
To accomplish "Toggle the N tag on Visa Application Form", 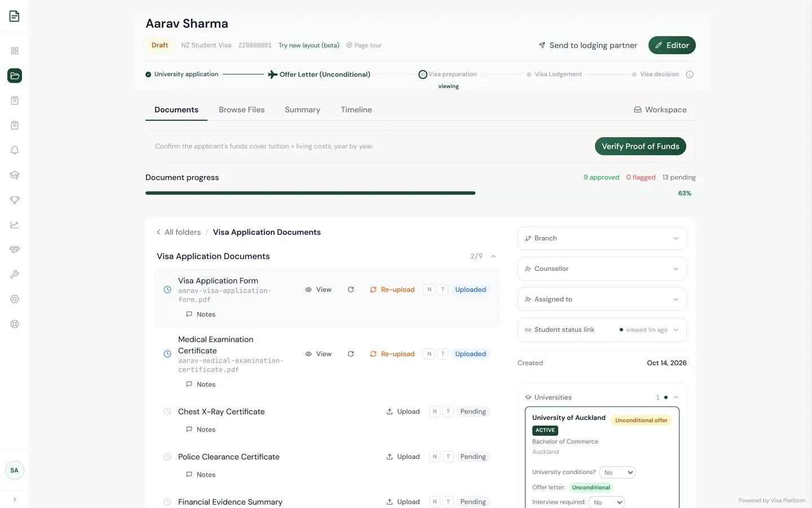I will (429, 290).
